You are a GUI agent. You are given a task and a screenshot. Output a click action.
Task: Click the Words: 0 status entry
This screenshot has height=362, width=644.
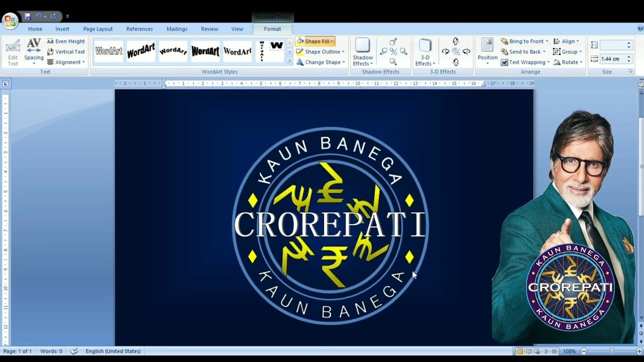click(x=51, y=351)
